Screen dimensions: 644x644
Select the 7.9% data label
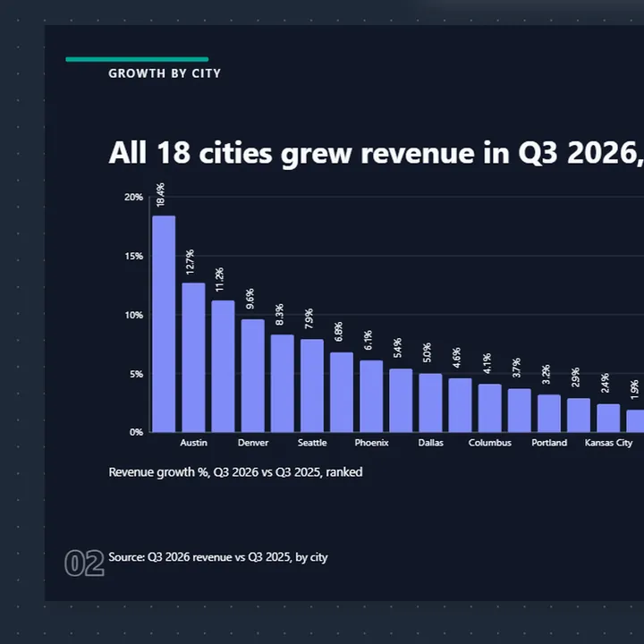[309, 318]
